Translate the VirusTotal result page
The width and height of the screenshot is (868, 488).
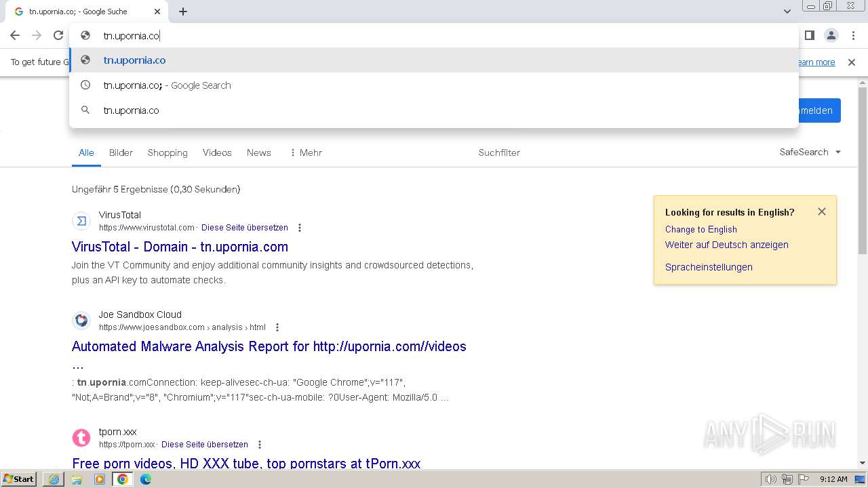click(245, 228)
